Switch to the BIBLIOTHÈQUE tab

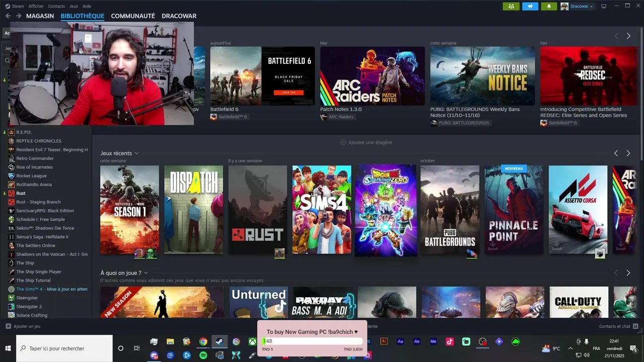[x=83, y=16]
